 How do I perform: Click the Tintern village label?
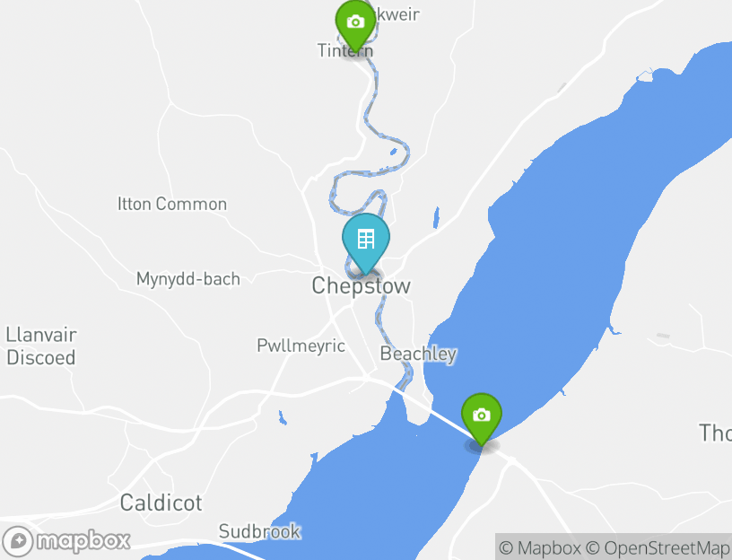coord(345,50)
